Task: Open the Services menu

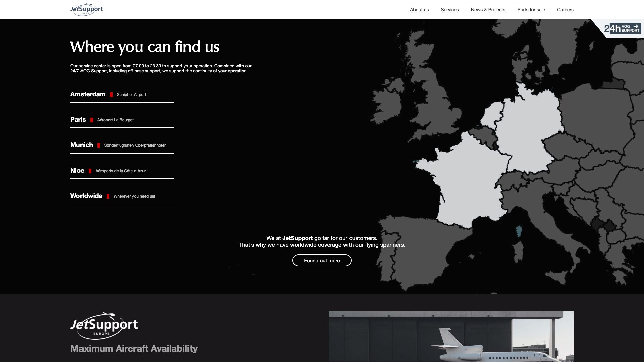Action: pos(449,10)
